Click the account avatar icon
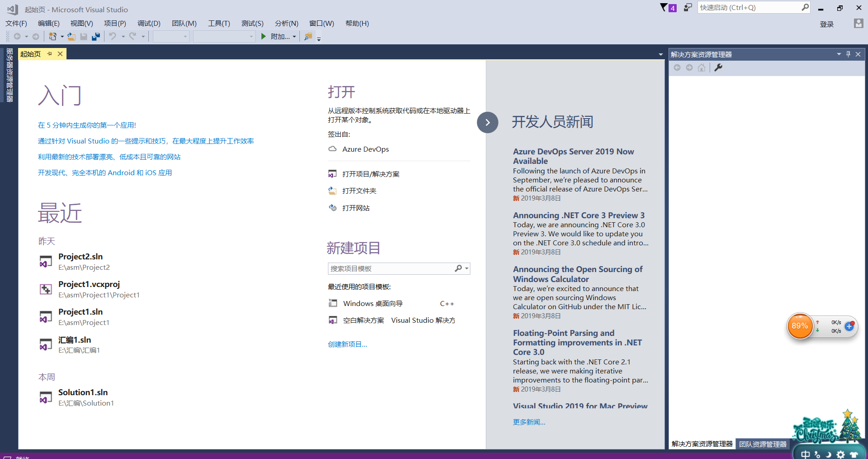Screen dimensions: 868x459 [x=858, y=24]
